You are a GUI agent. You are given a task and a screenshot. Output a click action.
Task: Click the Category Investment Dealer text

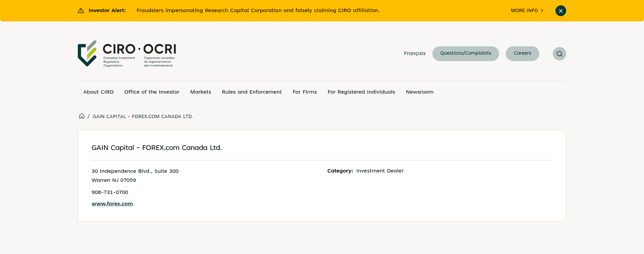365,171
